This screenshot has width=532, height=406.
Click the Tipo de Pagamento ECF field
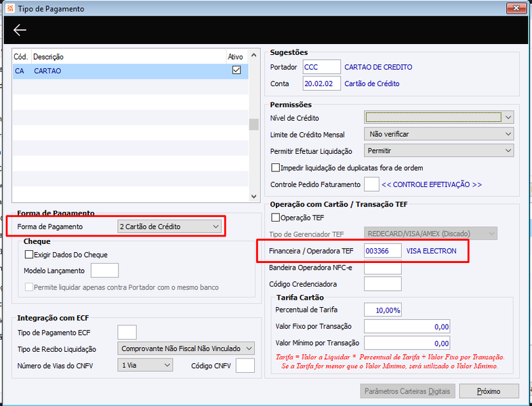point(127,332)
